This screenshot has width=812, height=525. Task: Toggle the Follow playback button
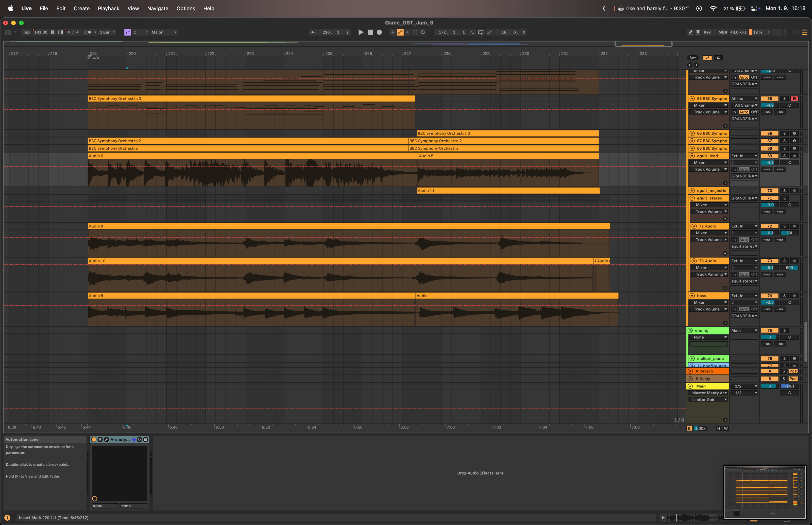tap(313, 32)
